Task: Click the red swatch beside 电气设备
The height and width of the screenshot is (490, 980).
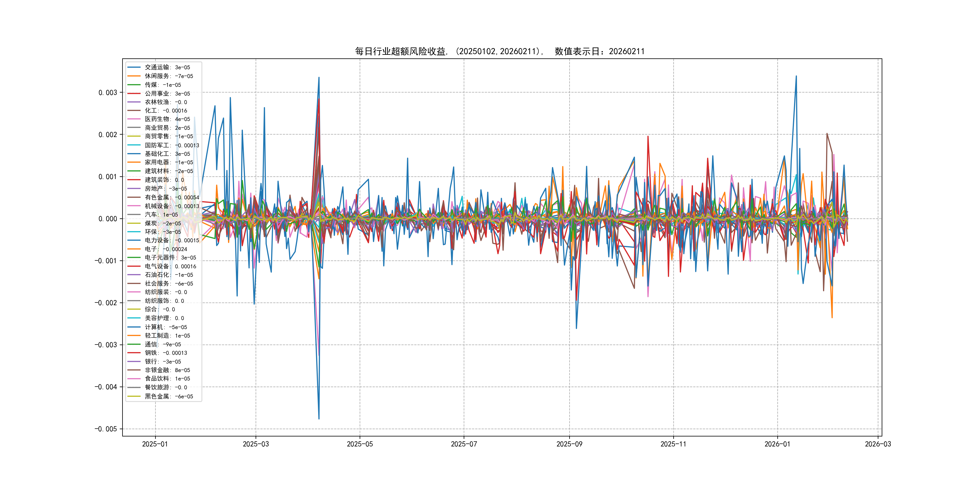Action: (134, 266)
